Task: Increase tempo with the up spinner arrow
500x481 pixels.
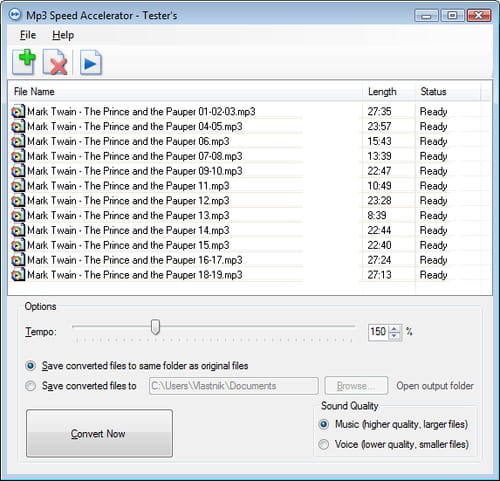Action: [x=395, y=328]
